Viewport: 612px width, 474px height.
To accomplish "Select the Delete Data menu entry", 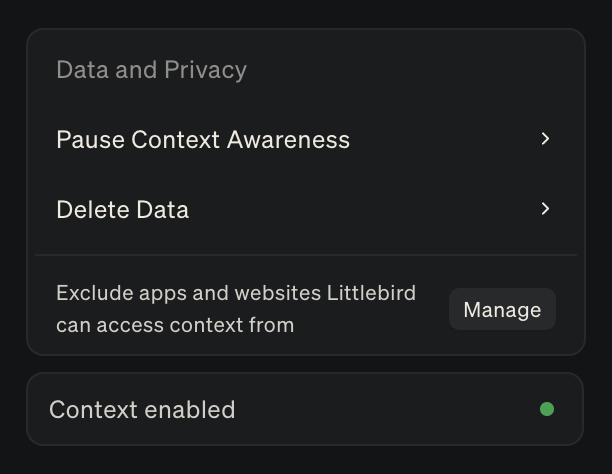I will [x=122, y=209].
